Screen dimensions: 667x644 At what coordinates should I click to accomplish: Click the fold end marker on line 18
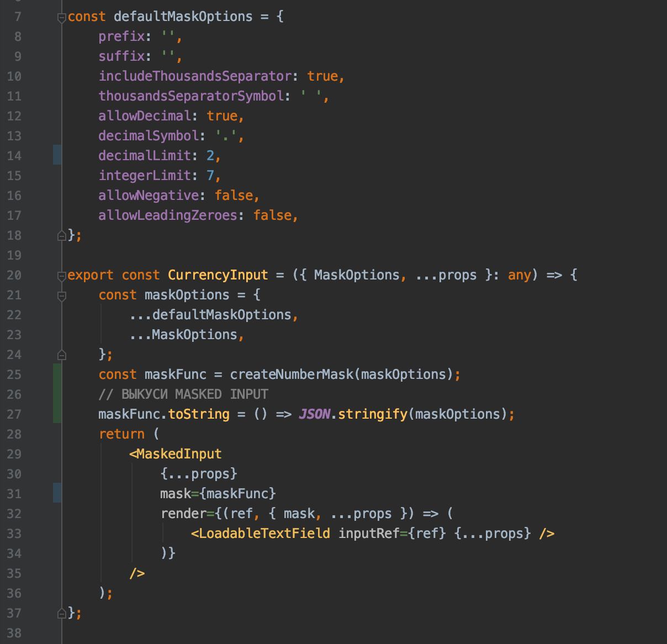62,235
